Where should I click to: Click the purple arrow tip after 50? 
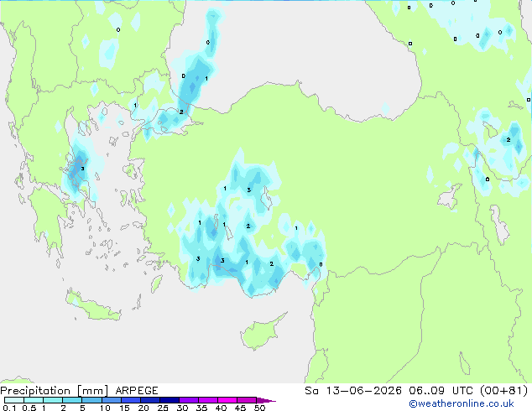click(x=266, y=400)
